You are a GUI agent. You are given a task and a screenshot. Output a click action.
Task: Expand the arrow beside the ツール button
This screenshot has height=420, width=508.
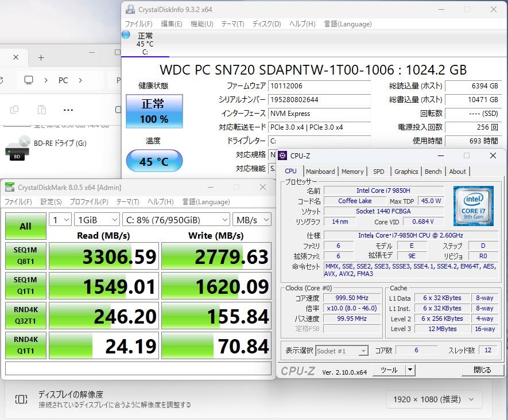[410, 370]
